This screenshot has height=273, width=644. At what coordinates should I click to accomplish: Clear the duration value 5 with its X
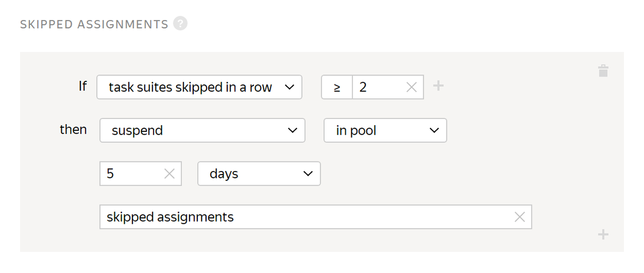[x=169, y=174]
